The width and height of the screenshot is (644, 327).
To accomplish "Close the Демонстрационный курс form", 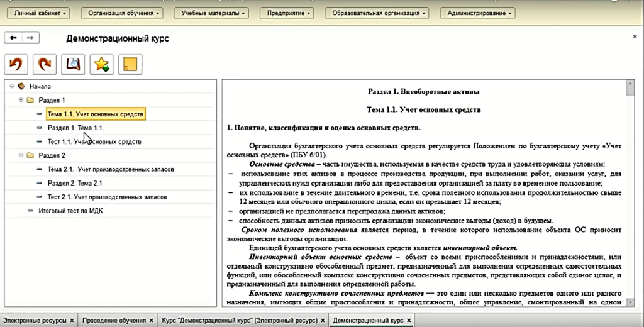I will [635, 37].
